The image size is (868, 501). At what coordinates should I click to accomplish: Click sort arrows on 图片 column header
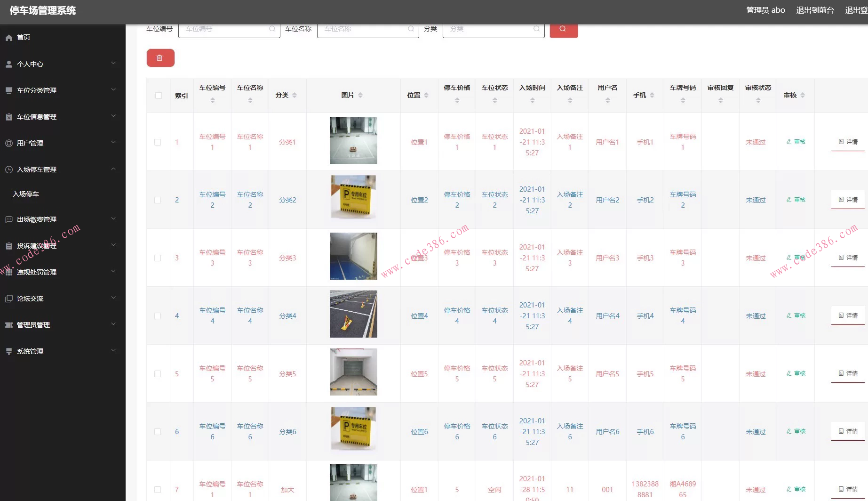coord(360,95)
